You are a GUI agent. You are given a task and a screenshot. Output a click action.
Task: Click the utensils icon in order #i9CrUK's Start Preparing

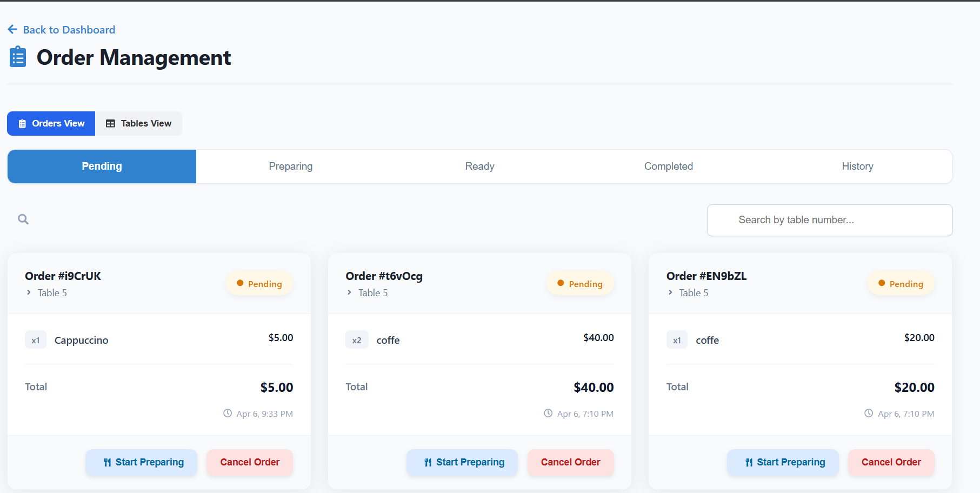click(x=106, y=462)
